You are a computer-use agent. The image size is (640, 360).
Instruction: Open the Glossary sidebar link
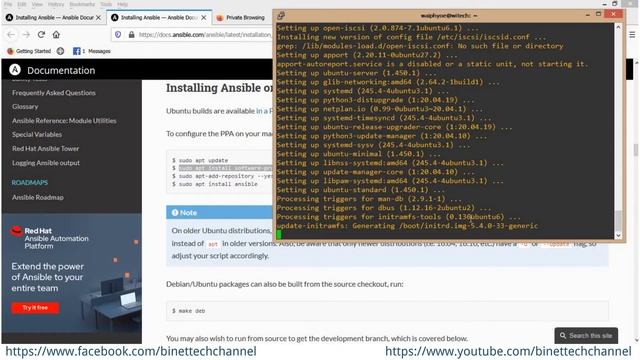25,107
